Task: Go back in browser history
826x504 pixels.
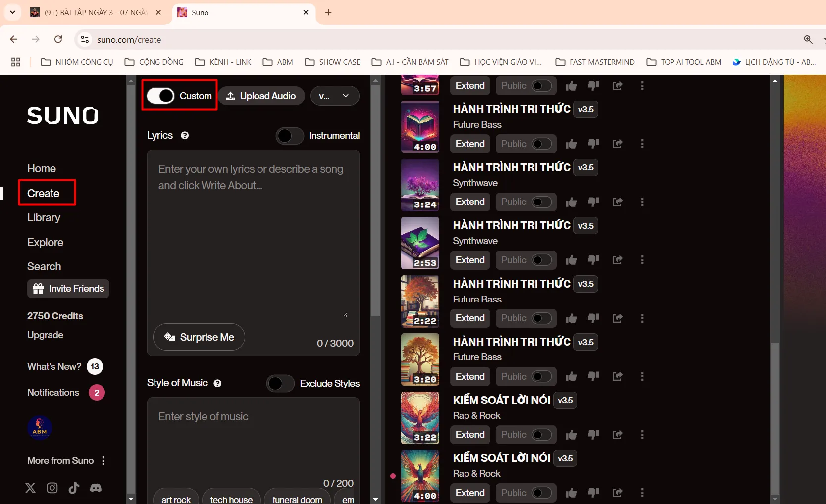Action: (14, 39)
